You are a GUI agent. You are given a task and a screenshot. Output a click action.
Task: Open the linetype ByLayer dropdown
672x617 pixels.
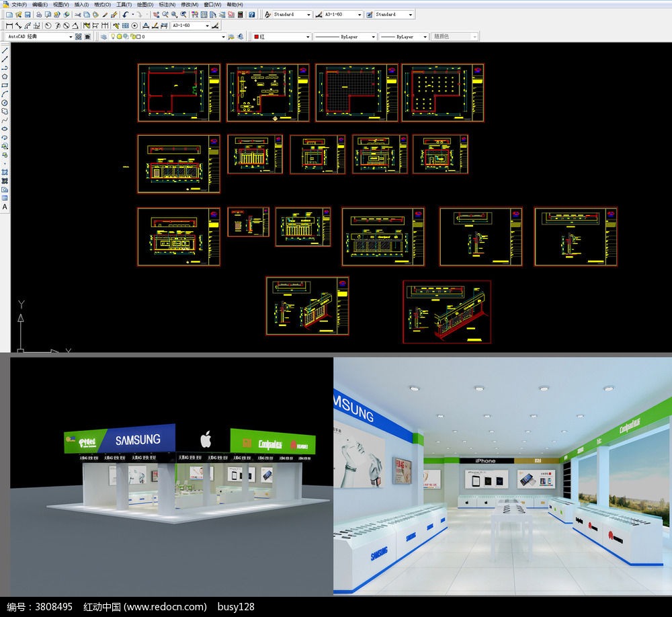[373, 37]
